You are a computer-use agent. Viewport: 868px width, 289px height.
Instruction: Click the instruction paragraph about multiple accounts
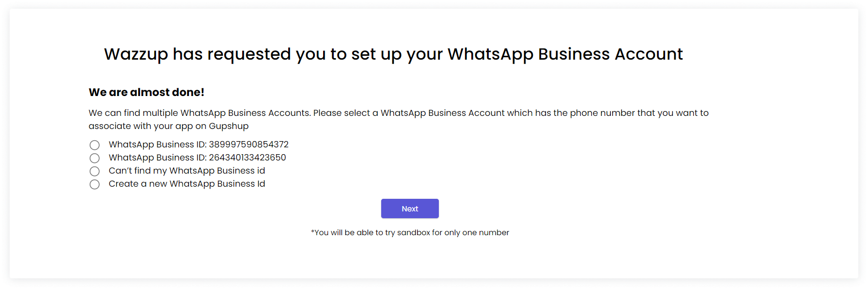coord(398,119)
